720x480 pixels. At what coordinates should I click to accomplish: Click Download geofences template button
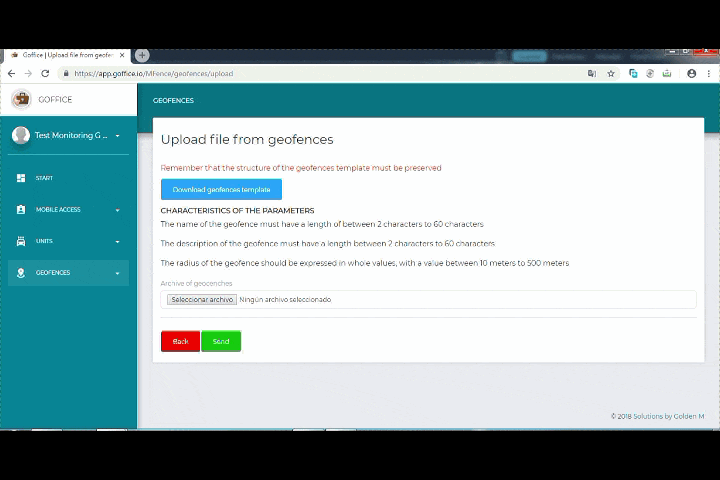coord(221,189)
